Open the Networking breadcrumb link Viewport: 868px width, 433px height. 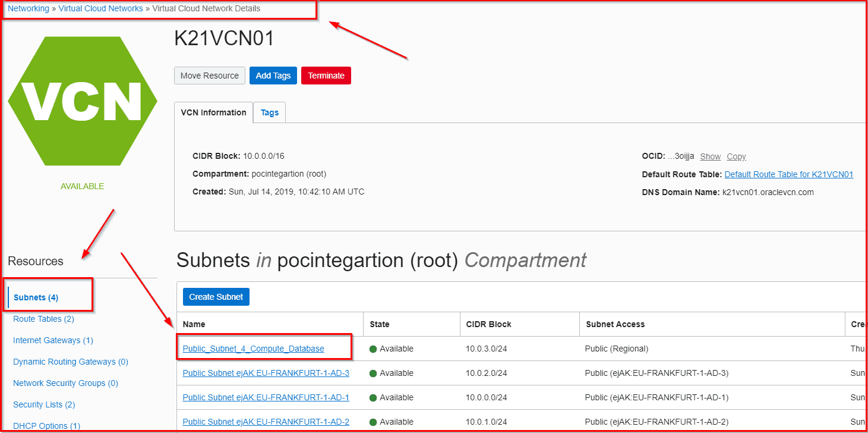28,8
